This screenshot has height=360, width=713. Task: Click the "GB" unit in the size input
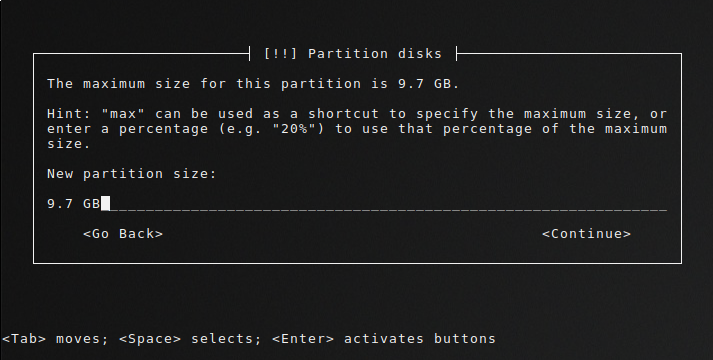coord(91,204)
